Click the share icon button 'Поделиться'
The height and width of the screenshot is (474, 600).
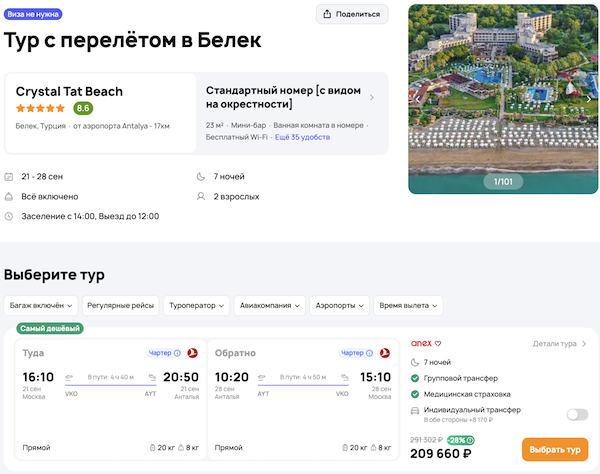click(352, 14)
